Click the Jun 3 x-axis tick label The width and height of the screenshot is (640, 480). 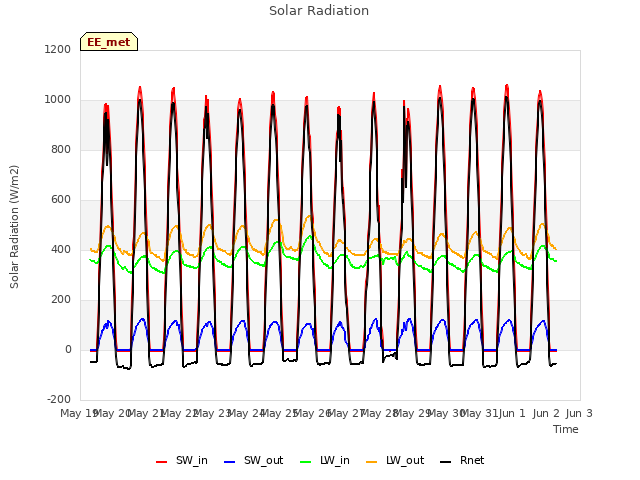[x=579, y=413]
